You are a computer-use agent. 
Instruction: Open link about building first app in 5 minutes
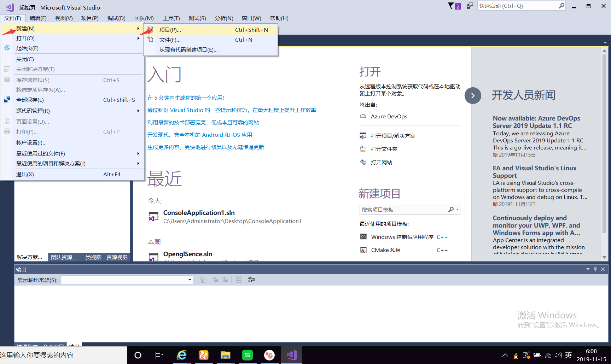click(x=186, y=98)
